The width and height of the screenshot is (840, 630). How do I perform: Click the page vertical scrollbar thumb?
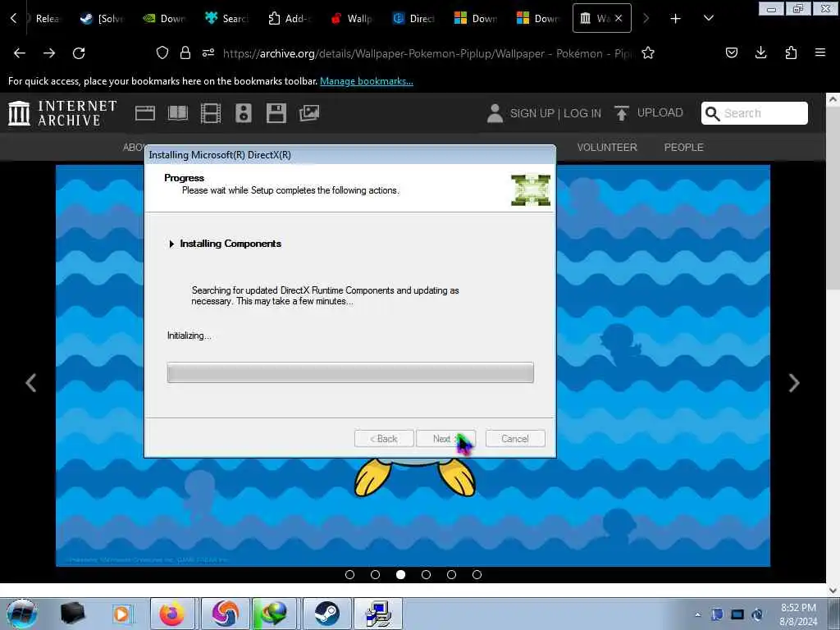tap(833, 199)
